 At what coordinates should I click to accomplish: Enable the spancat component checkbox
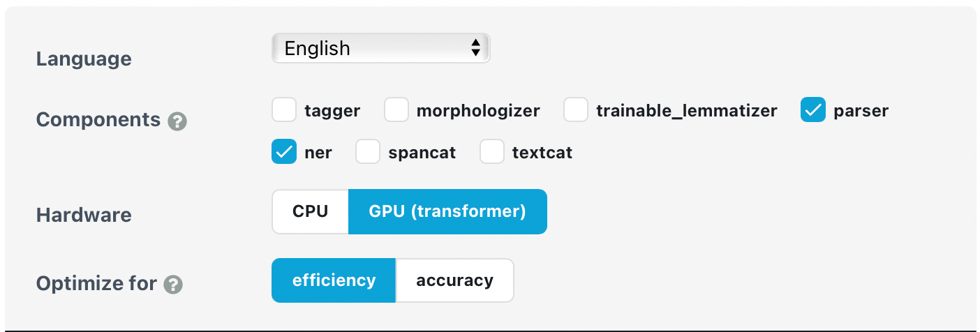[368, 152]
